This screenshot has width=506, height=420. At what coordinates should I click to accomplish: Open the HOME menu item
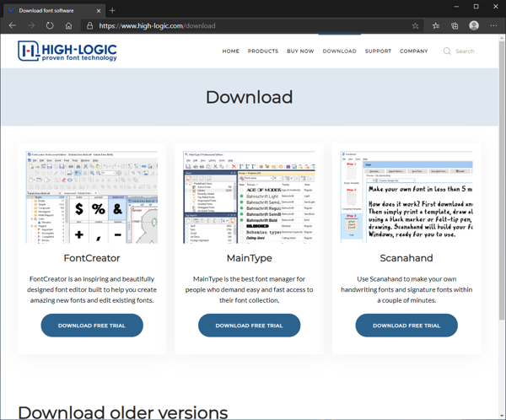(231, 51)
